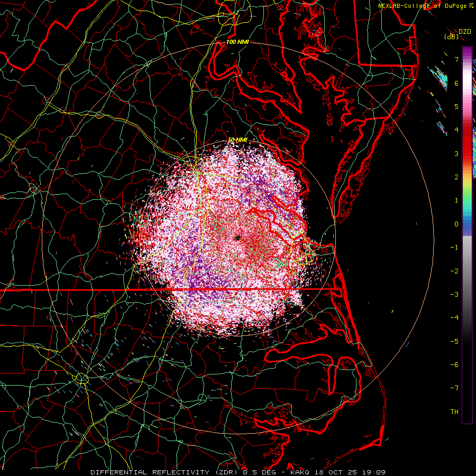Click the TH threshold scale label
Image resolution: width=476 pixels, height=476 pixels.
click(x=454, y=412)
